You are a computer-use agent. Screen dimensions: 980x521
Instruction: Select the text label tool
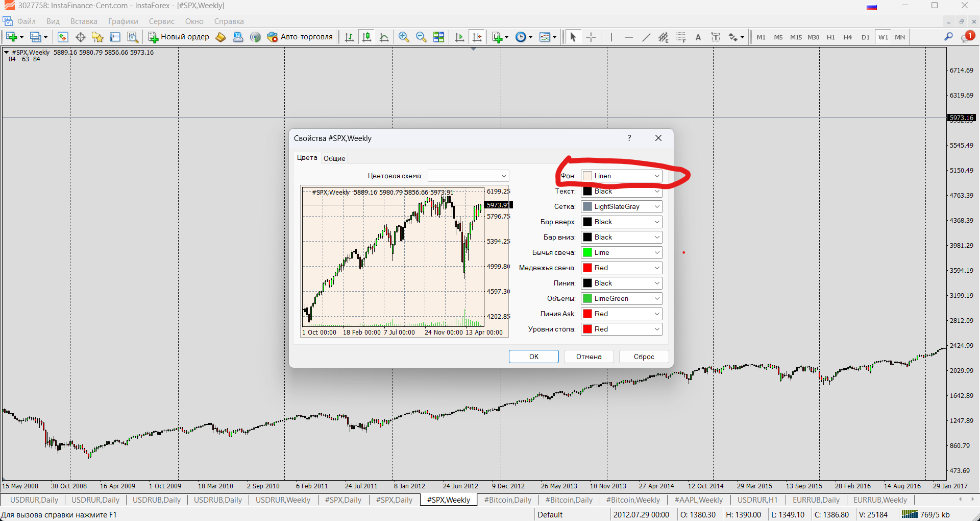click(716, 37)
